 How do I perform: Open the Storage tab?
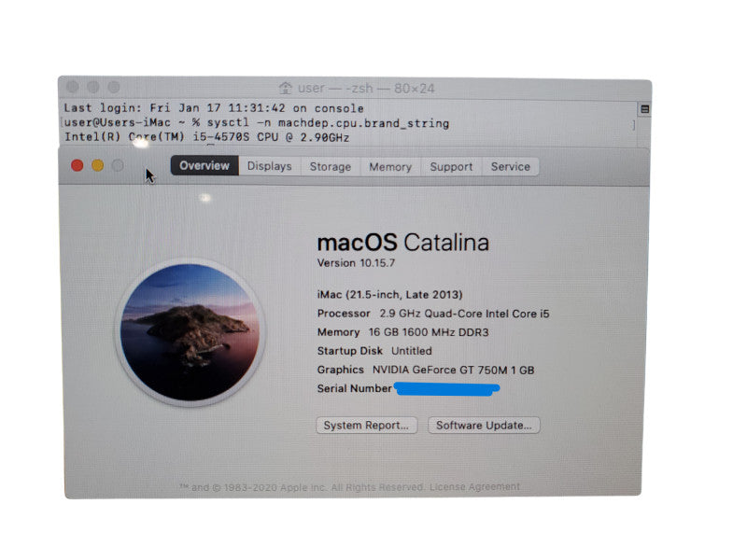click(x=331, y=167)
